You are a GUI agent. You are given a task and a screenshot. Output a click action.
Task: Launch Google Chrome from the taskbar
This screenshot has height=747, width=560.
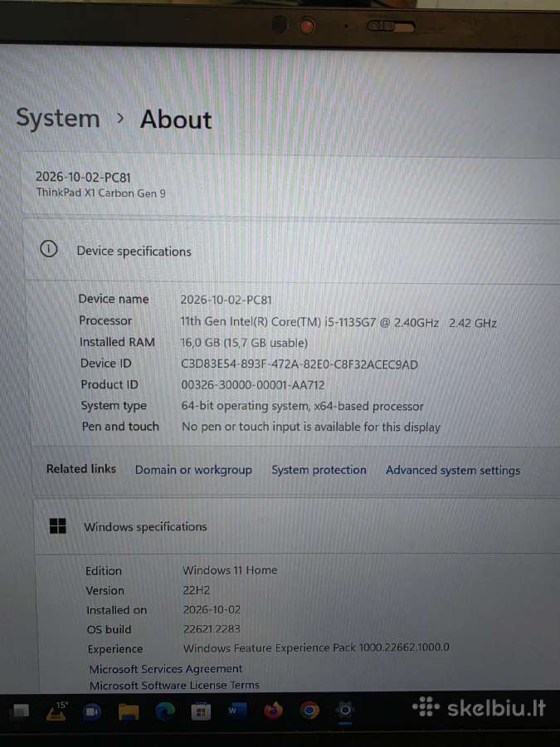[309, 710]
